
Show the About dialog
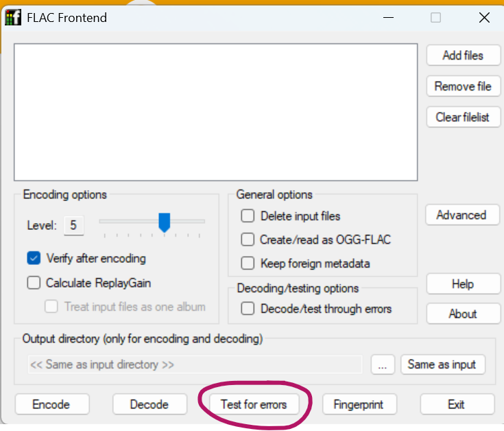click(x=462, y=314)
